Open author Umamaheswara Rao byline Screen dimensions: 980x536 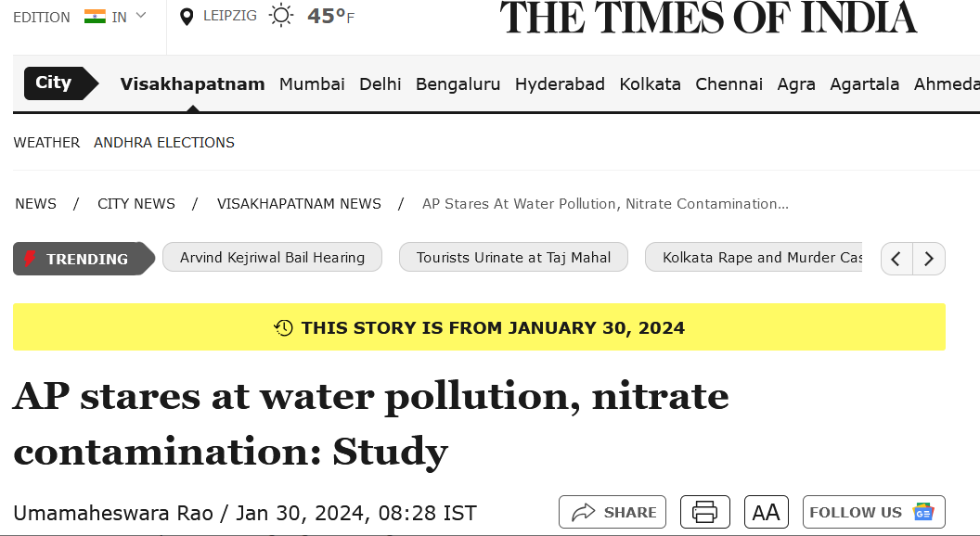click(x=113, y=513)
